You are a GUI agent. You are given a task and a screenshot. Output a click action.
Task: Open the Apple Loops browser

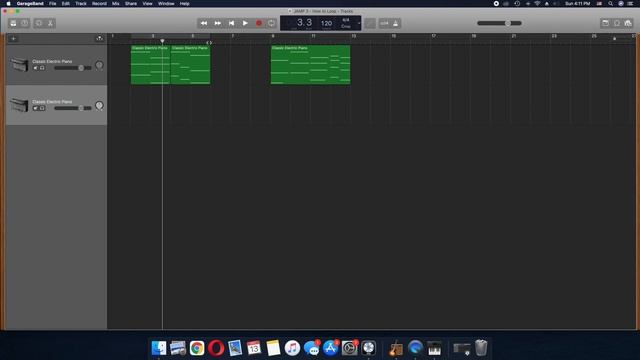(x=617, y=23)
